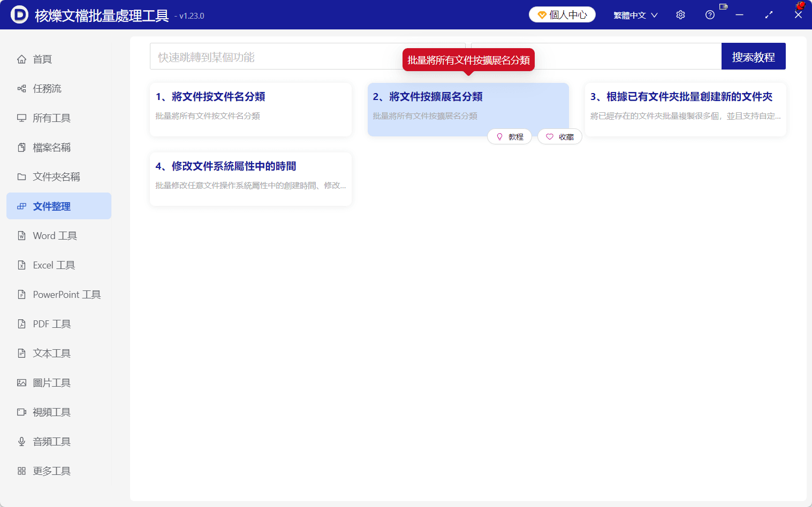812x507 pixels.
Task: Click the Excel file icon in sidebar
Action: coord(21,265)
